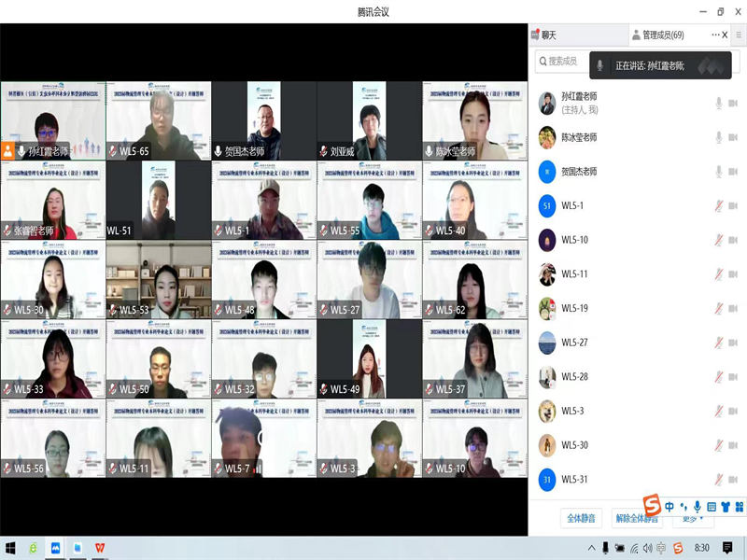Image resolution: width=747 pixels, height=560 pixels.
Task: Expand the 更多 (more) dropdown button
Action: [692, 518]
